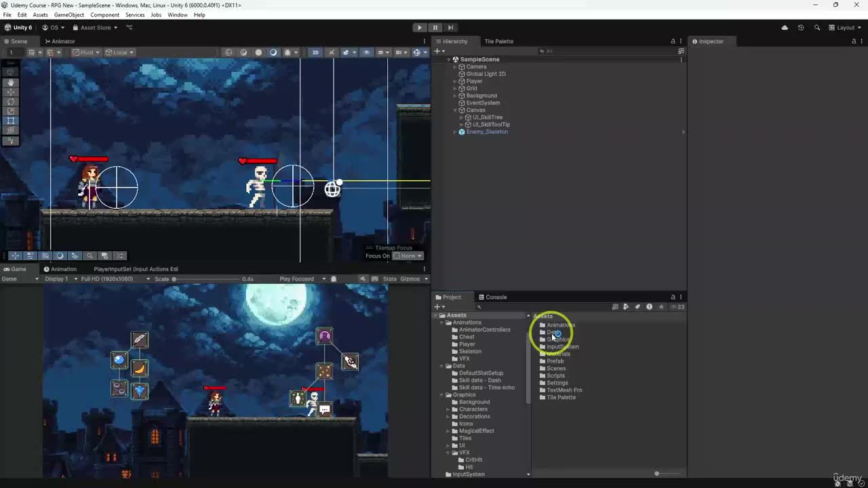Adjust the Game view Scale slider
Screen dimensions: 868x488
click(x=174, y=279)
